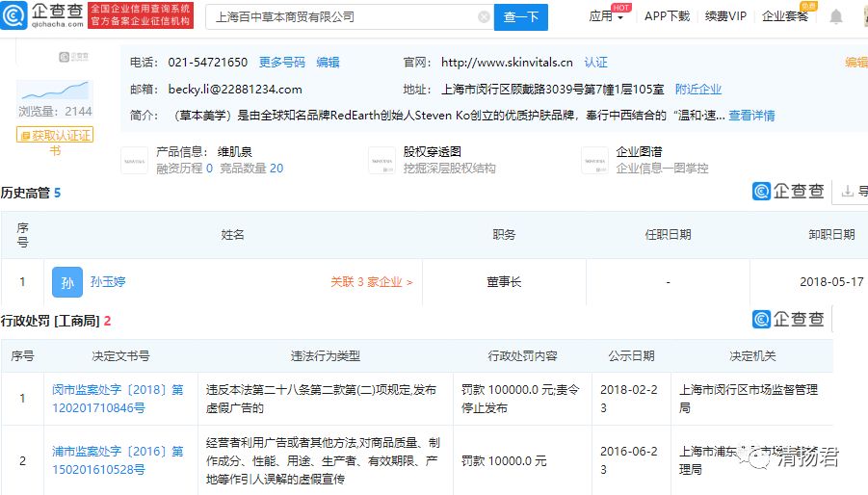This screenshot has height=495, width=868.
Task: Click 查看详情 link in 简介
Action: (751, 115)
